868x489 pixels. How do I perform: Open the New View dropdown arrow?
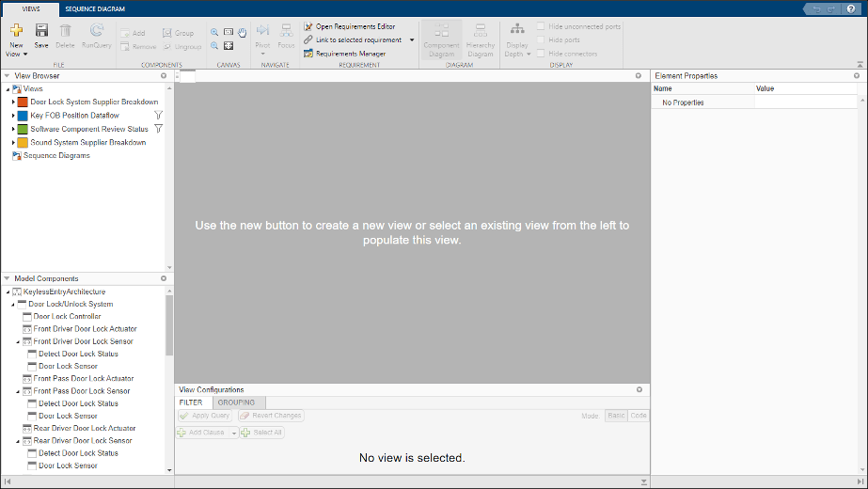point(25,55)
